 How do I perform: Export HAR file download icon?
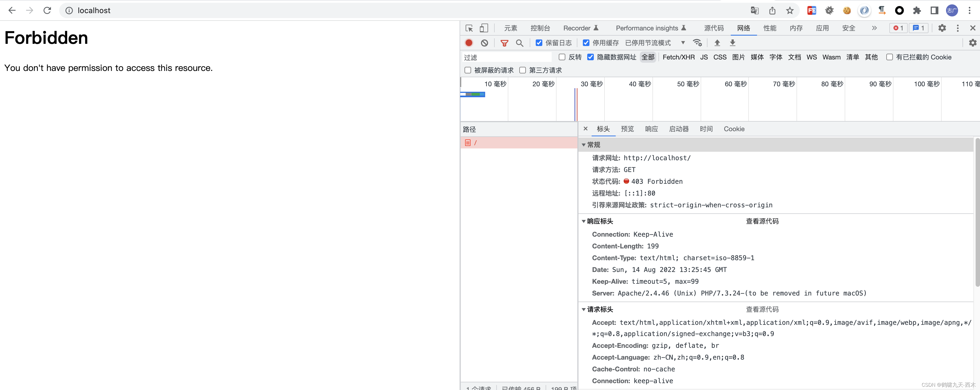click(732, 43)
